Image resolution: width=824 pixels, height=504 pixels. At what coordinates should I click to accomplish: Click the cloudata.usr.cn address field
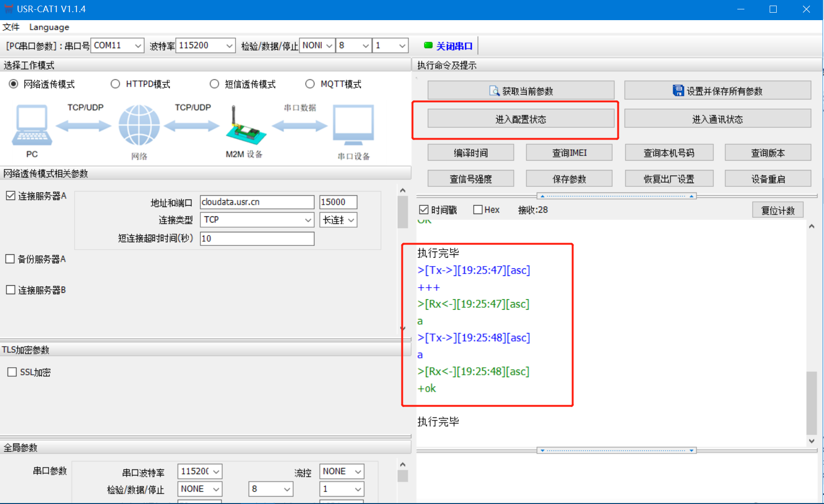(257, 202)
